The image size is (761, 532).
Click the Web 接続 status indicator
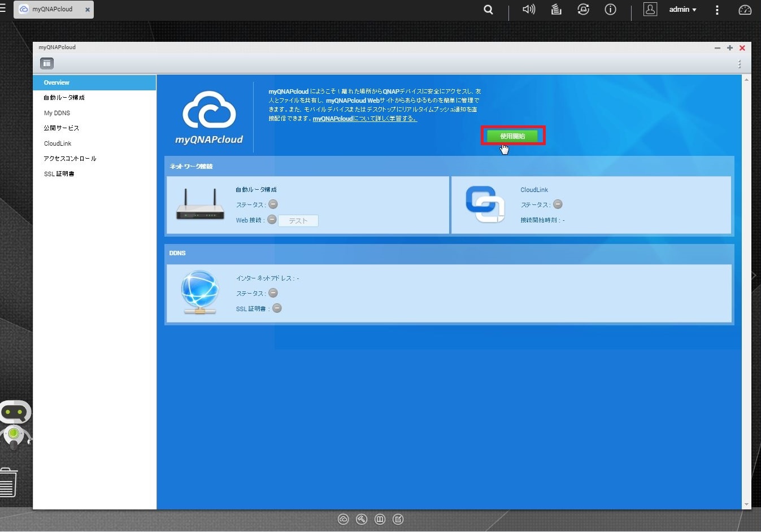(272, 220)
